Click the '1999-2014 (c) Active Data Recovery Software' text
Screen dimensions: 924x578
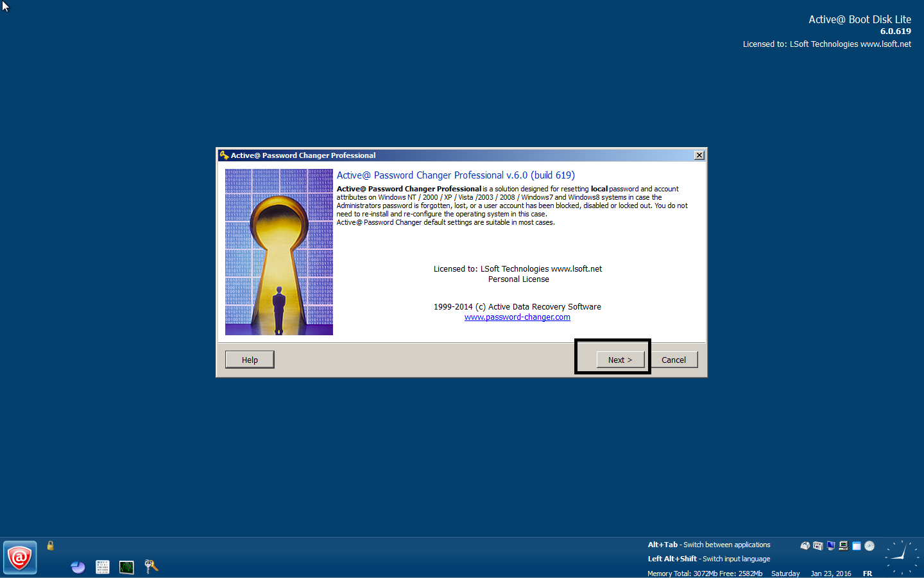point(517,307)
